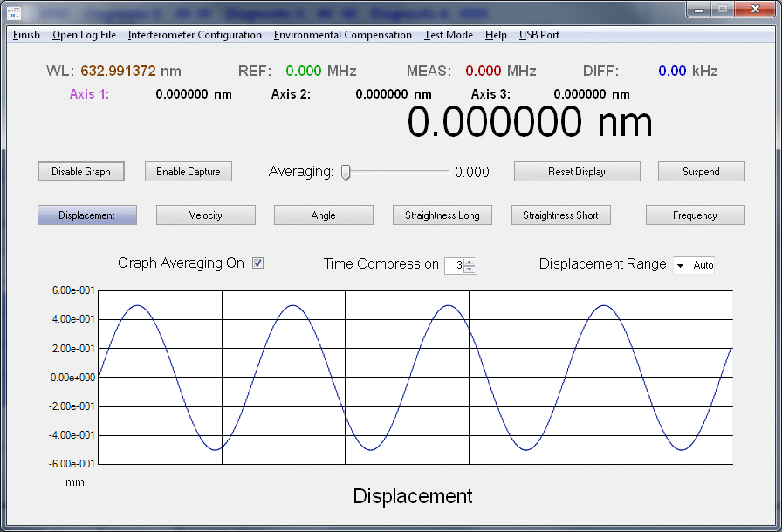Click the Time Compression value field
Image resolution: width=782 pixels, height=532 pixels.
pos(455,265)
